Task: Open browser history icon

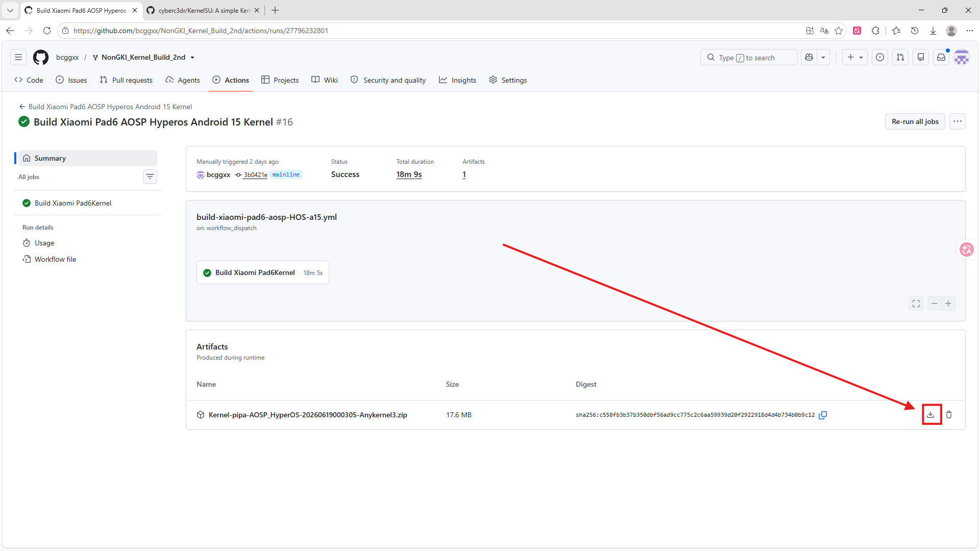Action: pyautogui.click(x=915, y=31)
